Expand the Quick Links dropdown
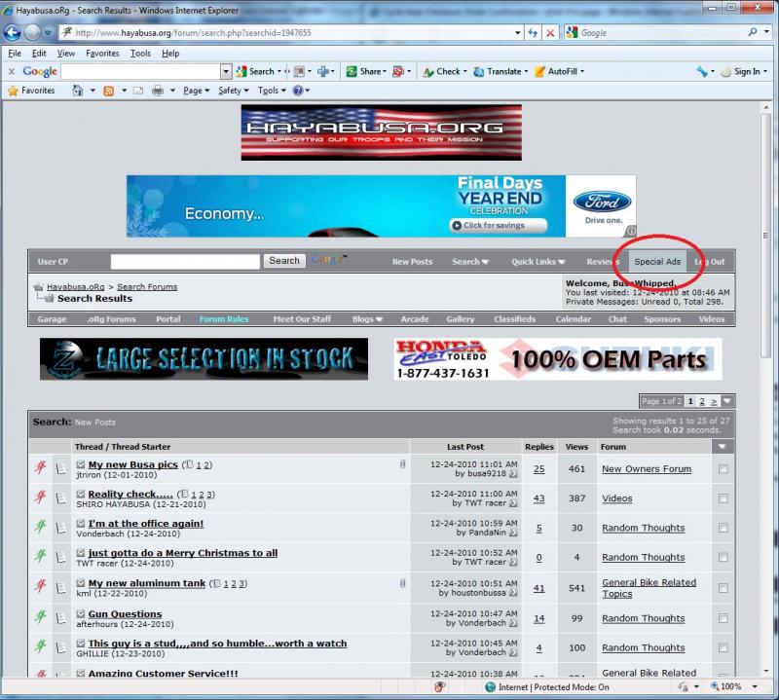The width and height of the screenshot is (779, 700). [x=539, y=262]
